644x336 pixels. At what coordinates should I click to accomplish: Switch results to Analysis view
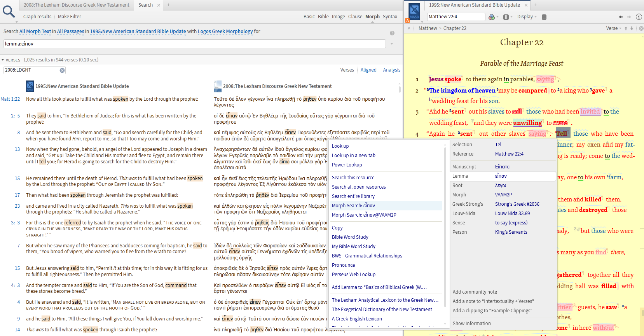click(x=392, y=70)
